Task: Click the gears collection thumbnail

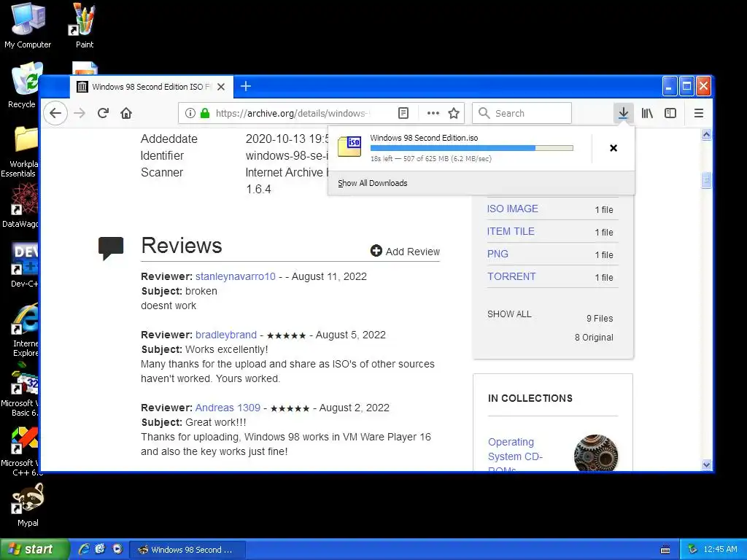Action: click(x=596, y=453)
